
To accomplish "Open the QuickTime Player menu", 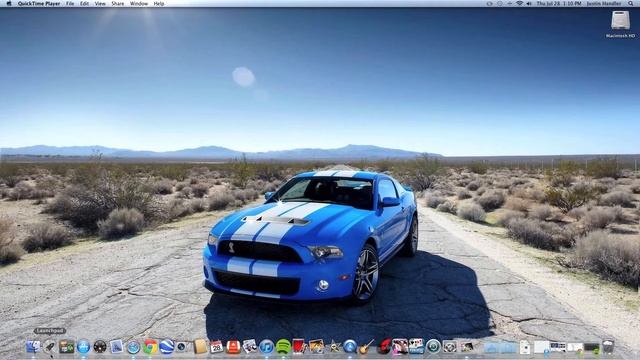I will coord(39,3).
